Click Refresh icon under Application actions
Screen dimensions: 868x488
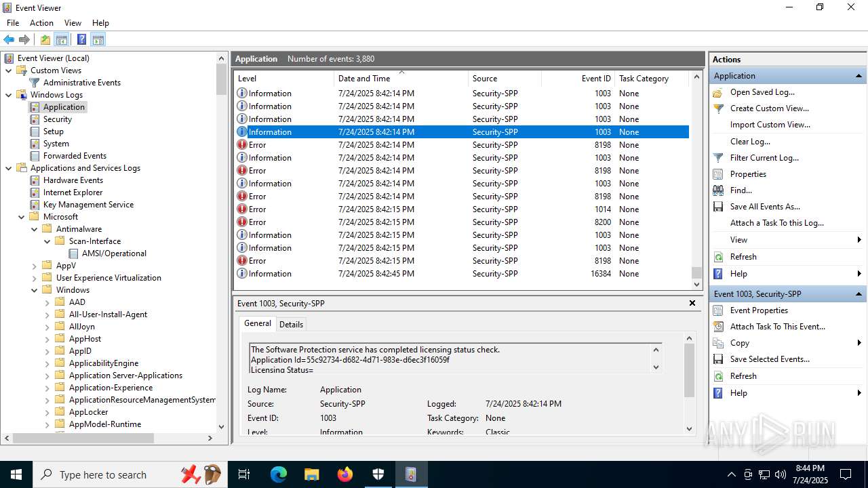[718, 257]
